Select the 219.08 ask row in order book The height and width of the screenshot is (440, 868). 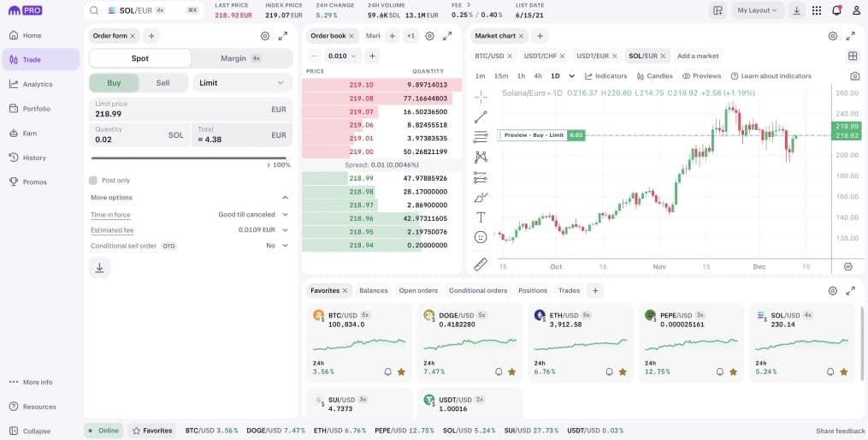pyautogui.click(x=381, y=98)
